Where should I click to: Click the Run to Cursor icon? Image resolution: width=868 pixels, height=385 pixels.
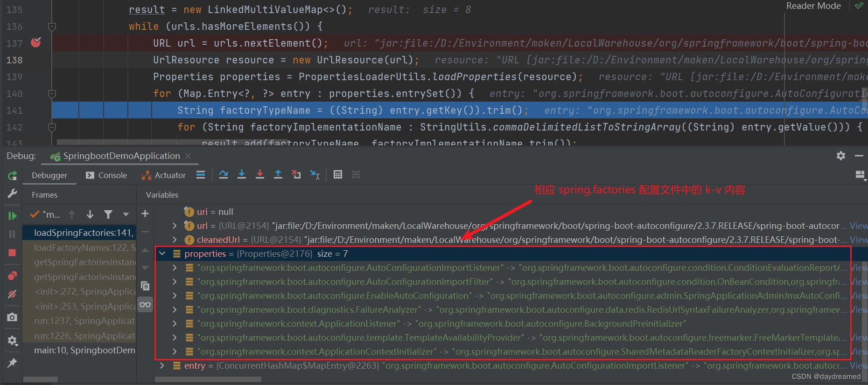(x=315, y=175)
